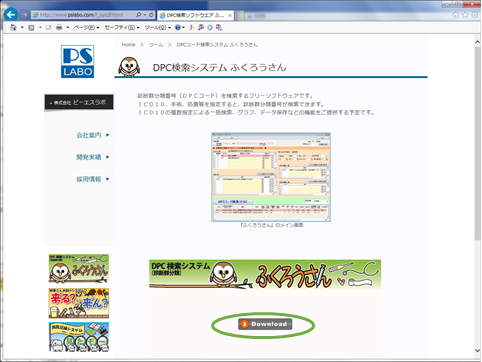Click the description line ending in 予定です

coord(255,113)
